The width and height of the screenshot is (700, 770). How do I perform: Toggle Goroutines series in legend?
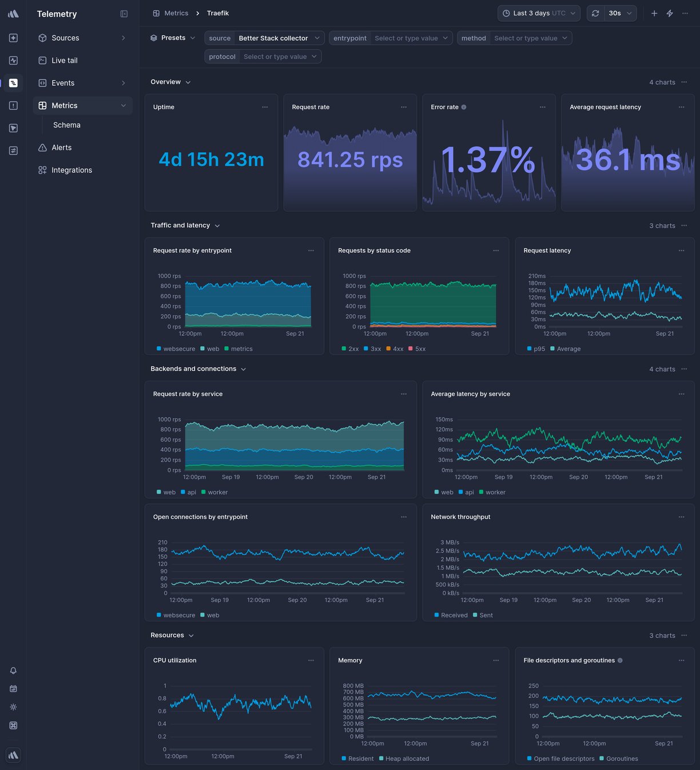[619, 759]
